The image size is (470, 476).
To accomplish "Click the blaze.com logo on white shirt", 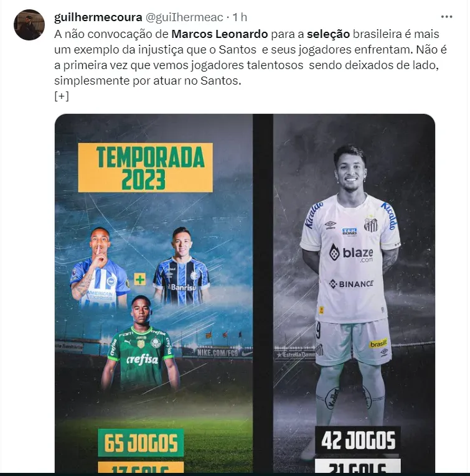I will coord(351,253).
